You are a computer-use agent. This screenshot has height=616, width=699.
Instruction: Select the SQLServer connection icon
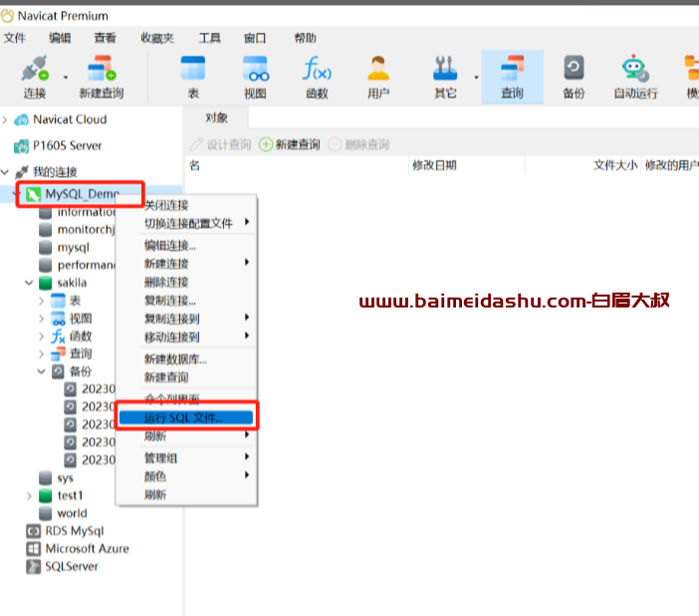(x=34, y=566)
